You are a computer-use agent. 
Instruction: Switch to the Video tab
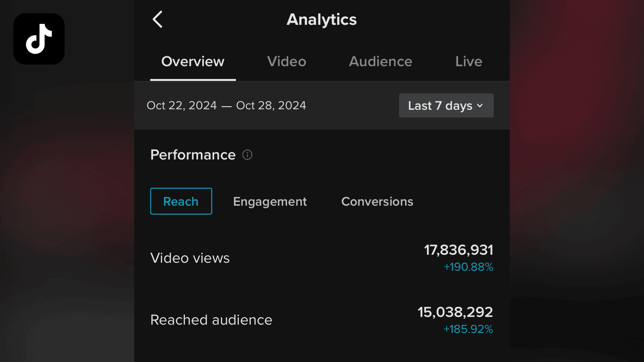pos(286,62)
